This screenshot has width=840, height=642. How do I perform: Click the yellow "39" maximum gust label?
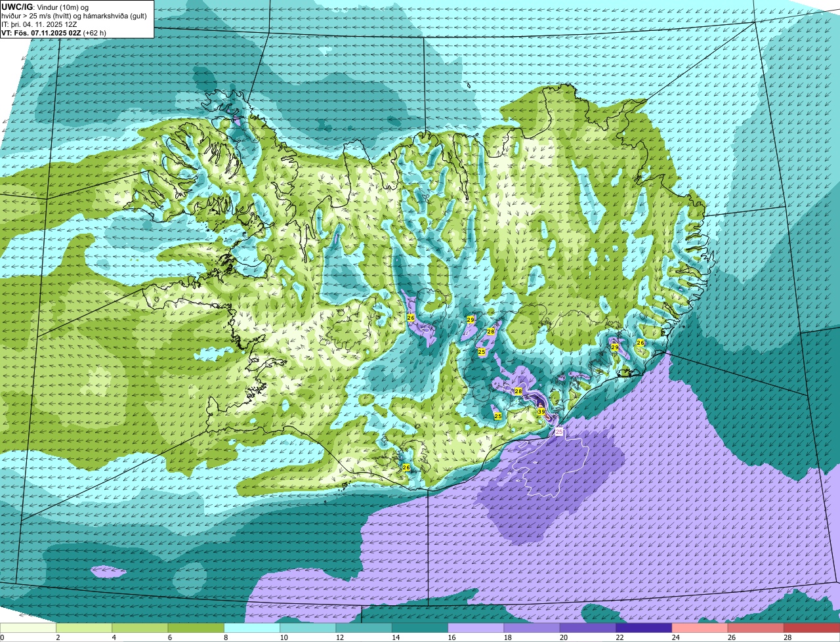(541, 412)
